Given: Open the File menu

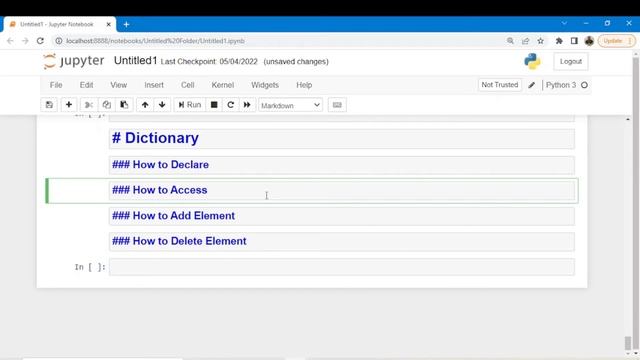Looking at the screenshot, I should [56, 85].
